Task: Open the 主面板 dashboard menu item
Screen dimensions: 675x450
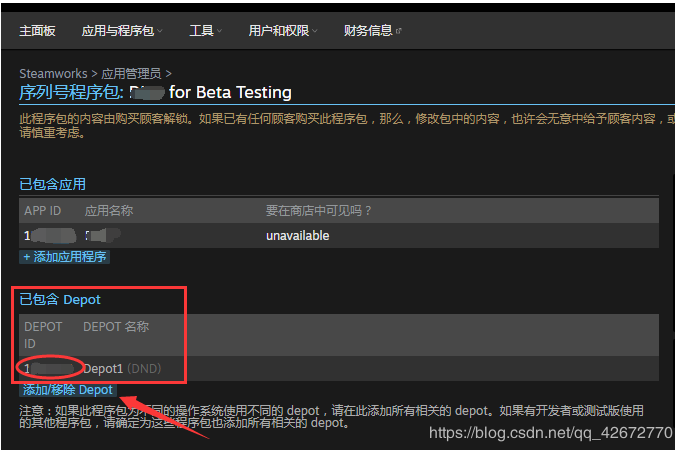Action: point(37,31)
